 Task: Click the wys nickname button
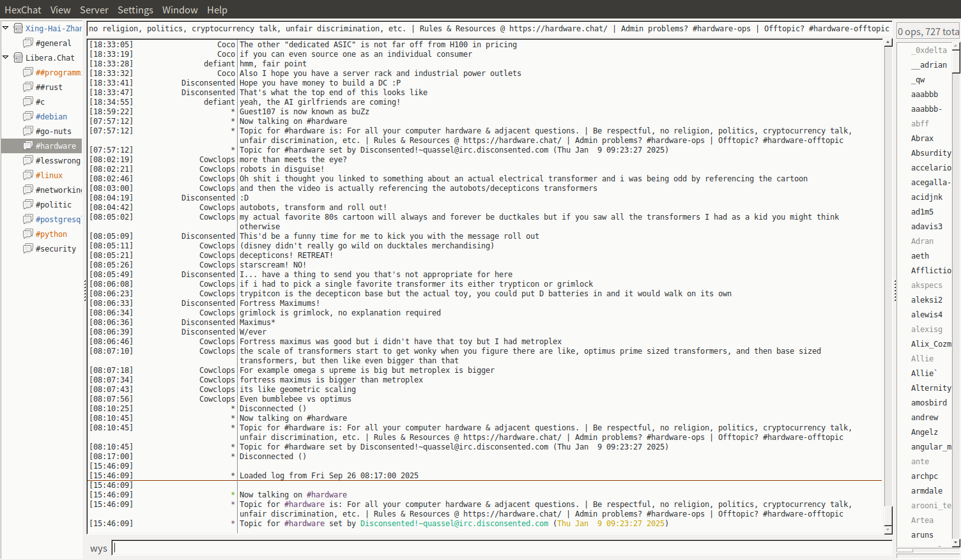[98, 549]
